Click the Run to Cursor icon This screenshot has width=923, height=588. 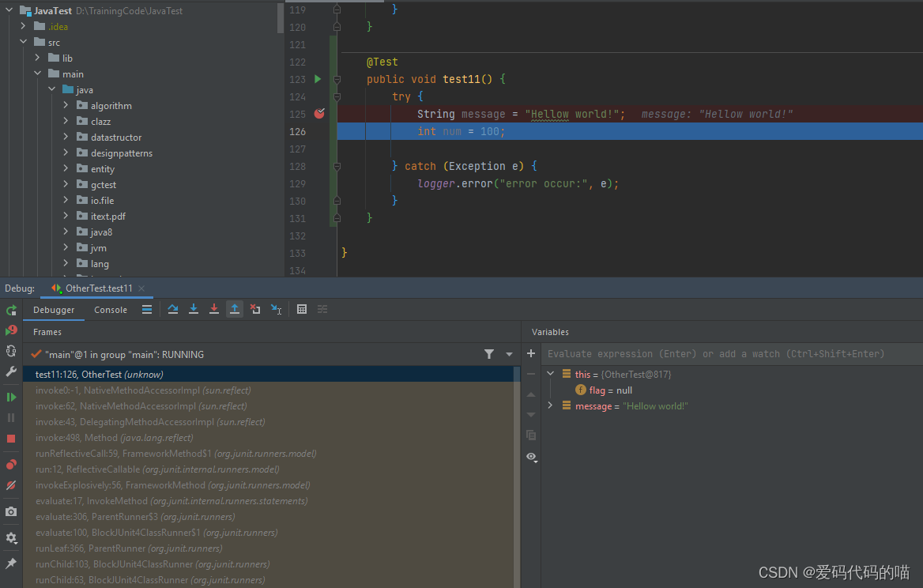[276, 309]
